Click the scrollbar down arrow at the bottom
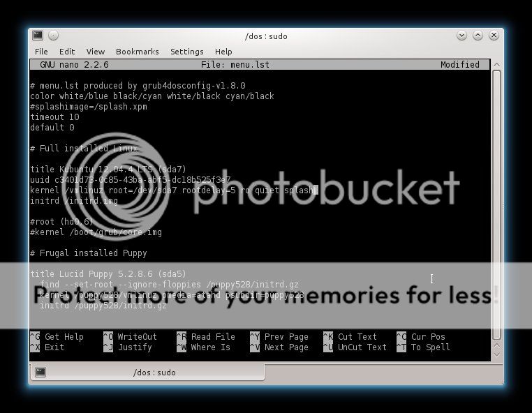Viewport: 532px width, 413px height. tap(496, 354)
